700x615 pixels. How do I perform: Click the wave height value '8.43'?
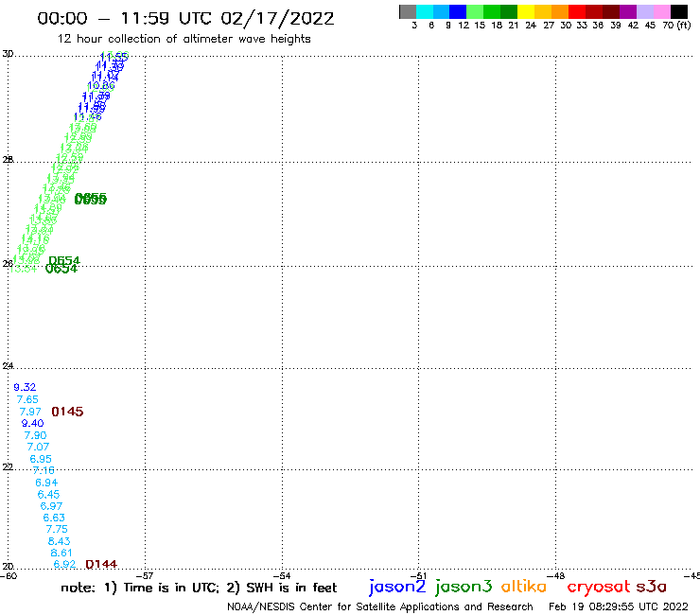59,541
